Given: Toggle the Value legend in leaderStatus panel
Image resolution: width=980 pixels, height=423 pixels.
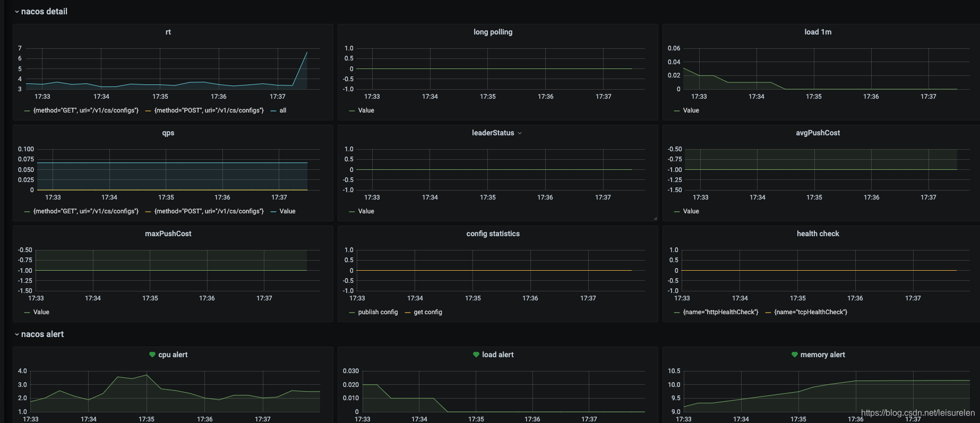Looking at the screenshot, I should click(x=366, y=211).
